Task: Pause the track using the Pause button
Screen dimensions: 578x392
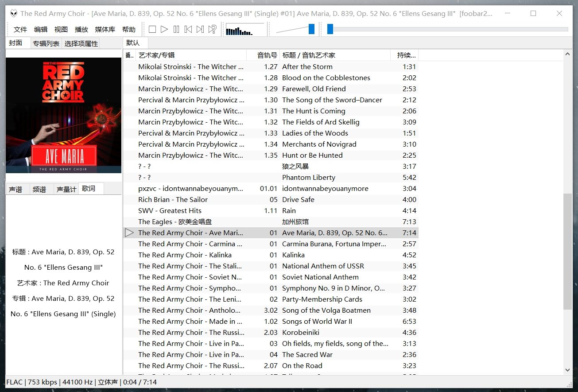Action: pos(176,30)
